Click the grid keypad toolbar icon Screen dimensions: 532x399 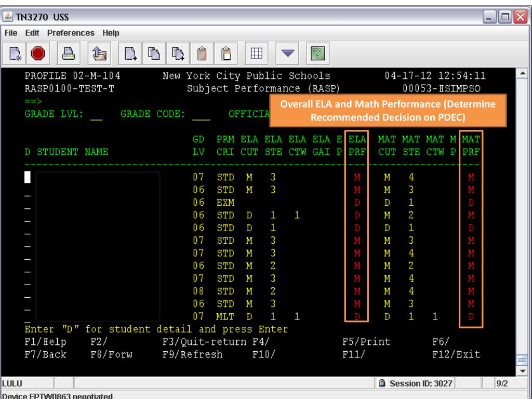[x=257, y=54]
